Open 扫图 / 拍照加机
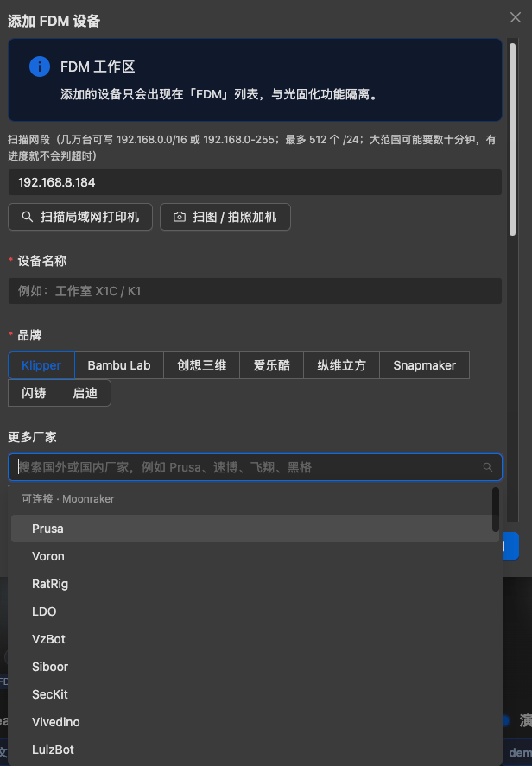Image resolution: width=532 pixels, height=766 pixels. click(x=225, y=217)
